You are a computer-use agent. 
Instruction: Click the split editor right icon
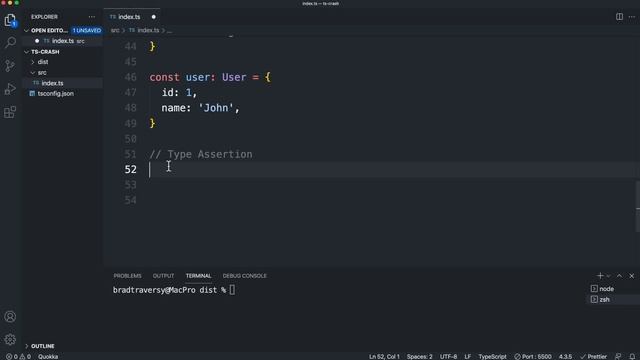[x=619, y=17]
